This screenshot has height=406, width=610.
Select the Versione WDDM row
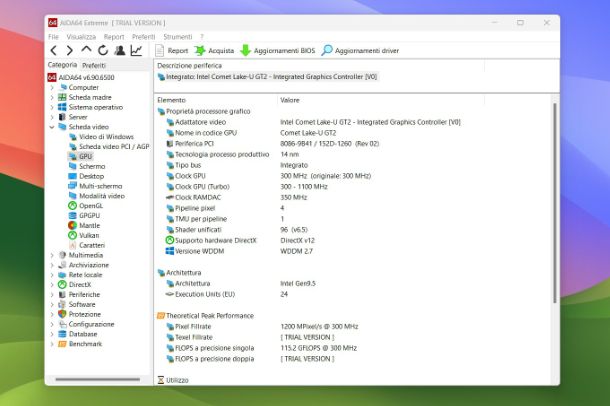click(239, 251)
